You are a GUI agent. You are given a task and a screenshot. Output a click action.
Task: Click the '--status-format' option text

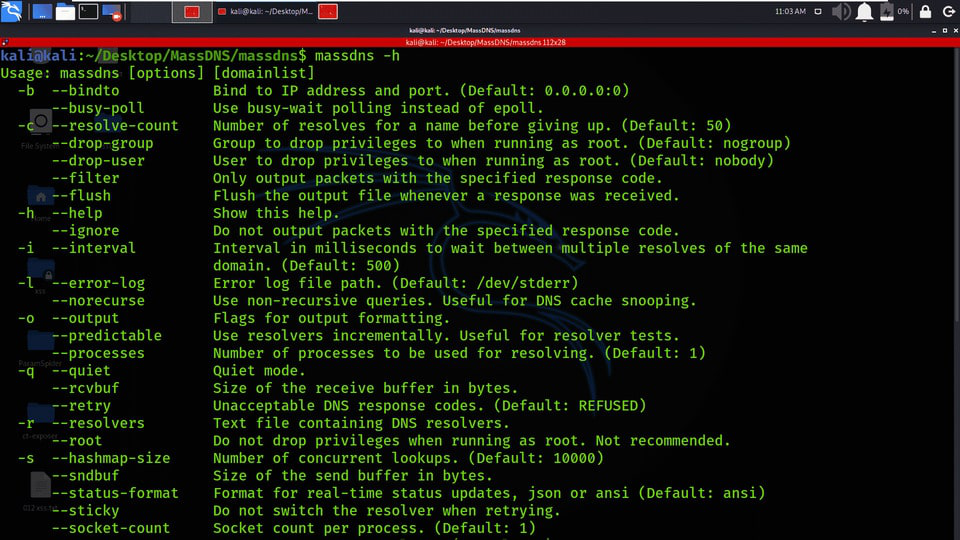pos(115,493)
